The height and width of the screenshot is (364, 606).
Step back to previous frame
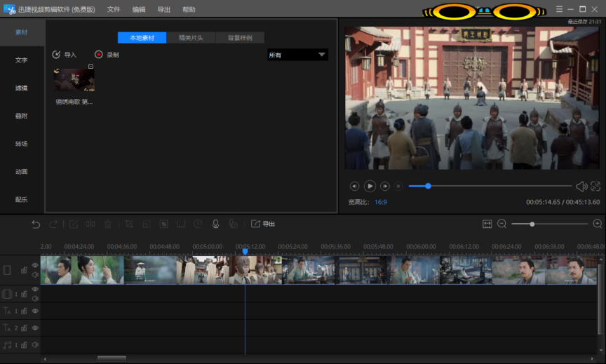click(x=354, y=187)
